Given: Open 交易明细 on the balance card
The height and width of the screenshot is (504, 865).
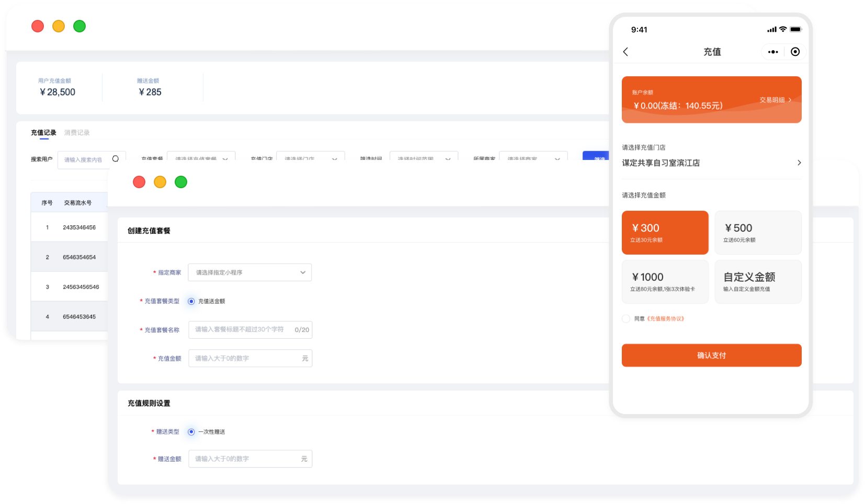Looking at the screenshot, I should (x=775, y=100).
